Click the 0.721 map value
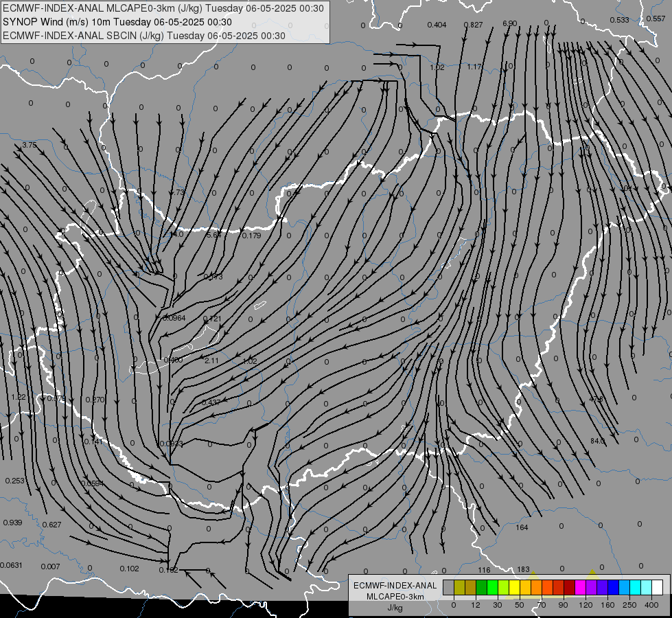 (212, 318)
